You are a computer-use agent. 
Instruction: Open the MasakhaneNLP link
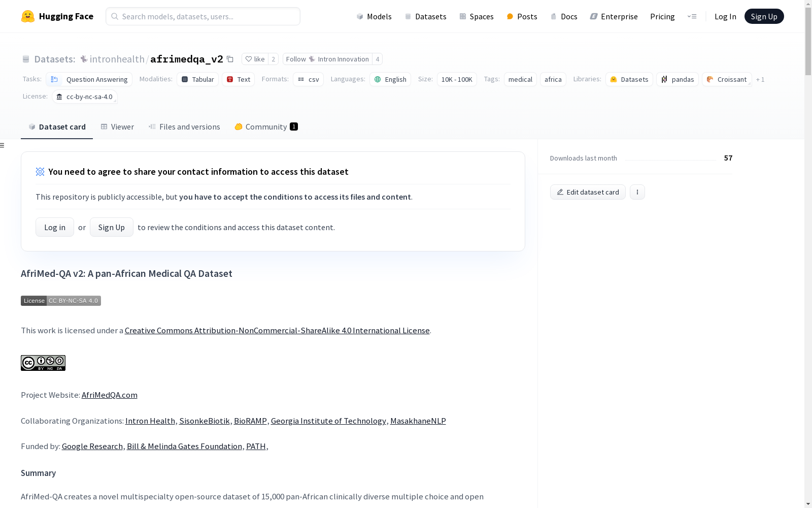pos(418,421)
